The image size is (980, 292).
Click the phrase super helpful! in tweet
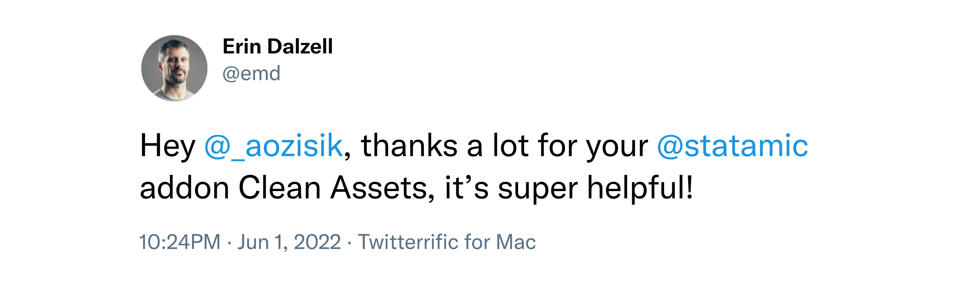[595, 187]
